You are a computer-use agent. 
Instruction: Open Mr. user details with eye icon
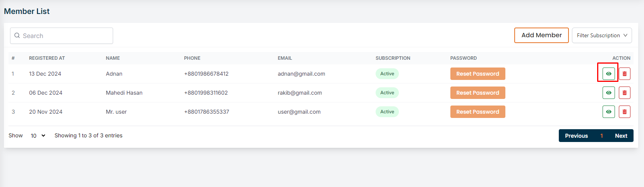coord(608,112)
